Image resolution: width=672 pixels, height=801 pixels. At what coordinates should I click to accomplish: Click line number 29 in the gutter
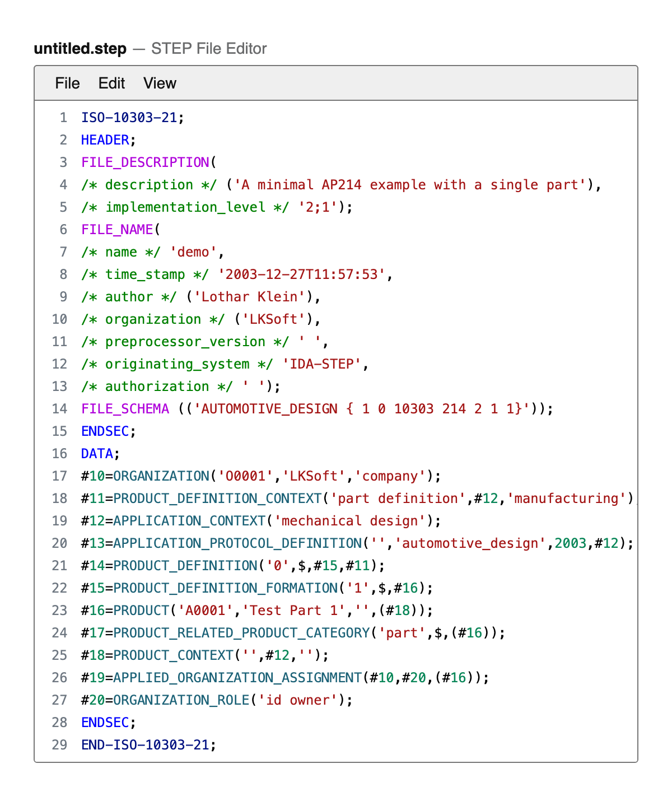(x=59, y=745)
